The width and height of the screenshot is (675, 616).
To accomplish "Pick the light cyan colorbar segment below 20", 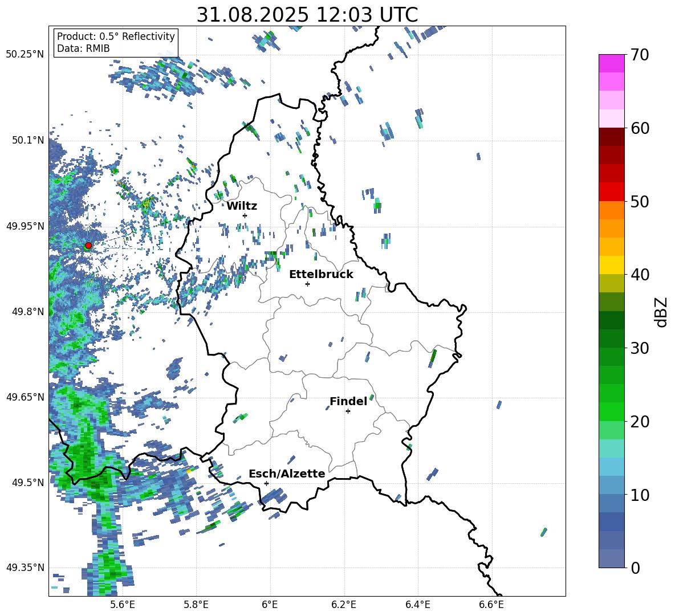I will point(611,448).
